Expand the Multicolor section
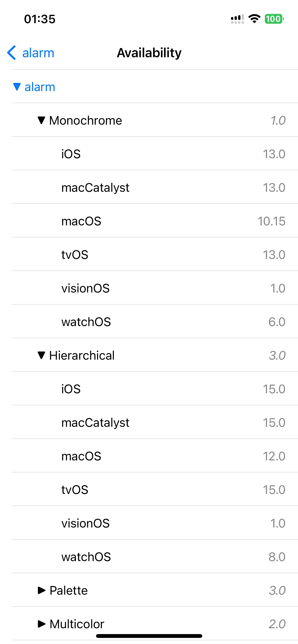Viewport: 298px width, 644px height. point(42,624)
